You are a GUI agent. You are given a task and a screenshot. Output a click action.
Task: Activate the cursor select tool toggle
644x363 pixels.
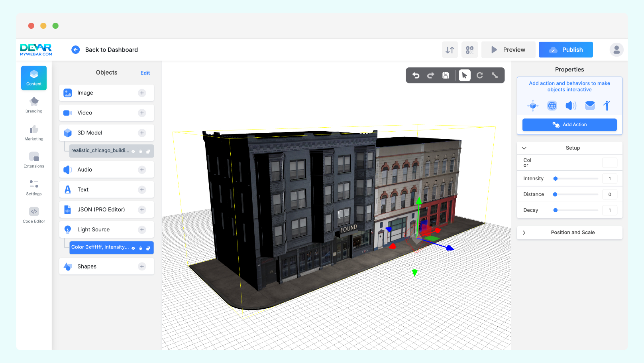[x=465, y=75]
